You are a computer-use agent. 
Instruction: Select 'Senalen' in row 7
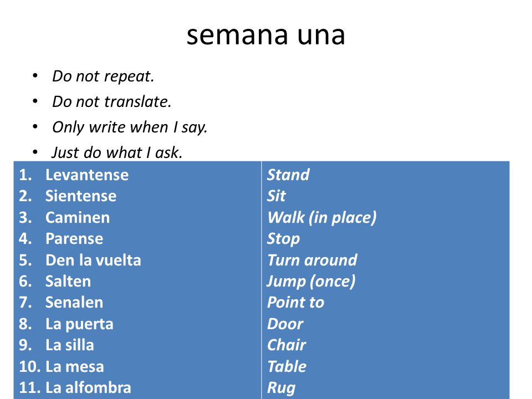point(74,303)
